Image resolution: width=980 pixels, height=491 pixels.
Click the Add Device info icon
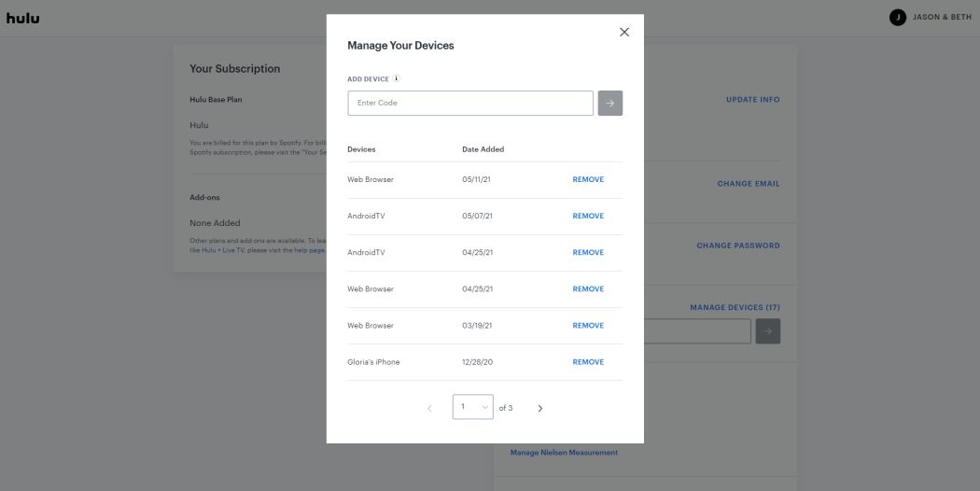397,79
